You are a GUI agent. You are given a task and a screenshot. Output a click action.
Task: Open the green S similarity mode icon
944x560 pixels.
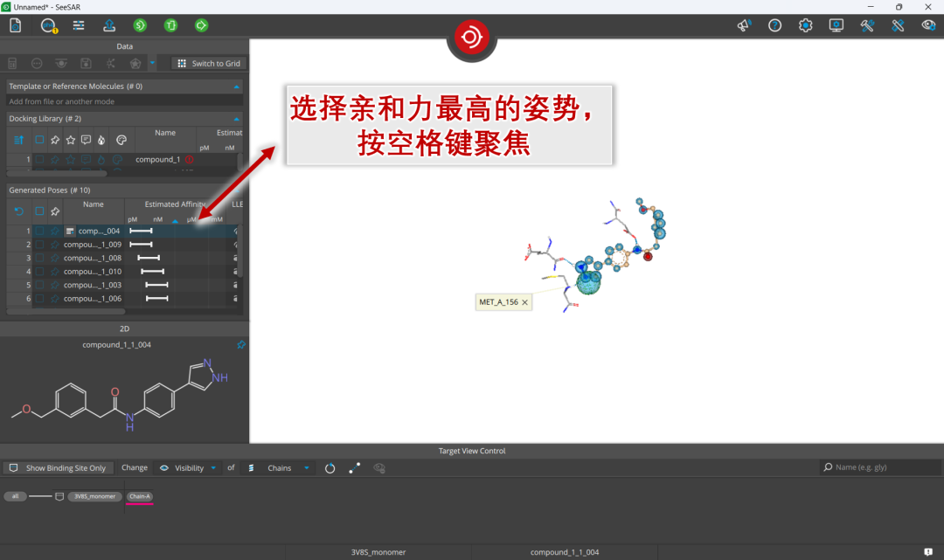pos(140,25)
